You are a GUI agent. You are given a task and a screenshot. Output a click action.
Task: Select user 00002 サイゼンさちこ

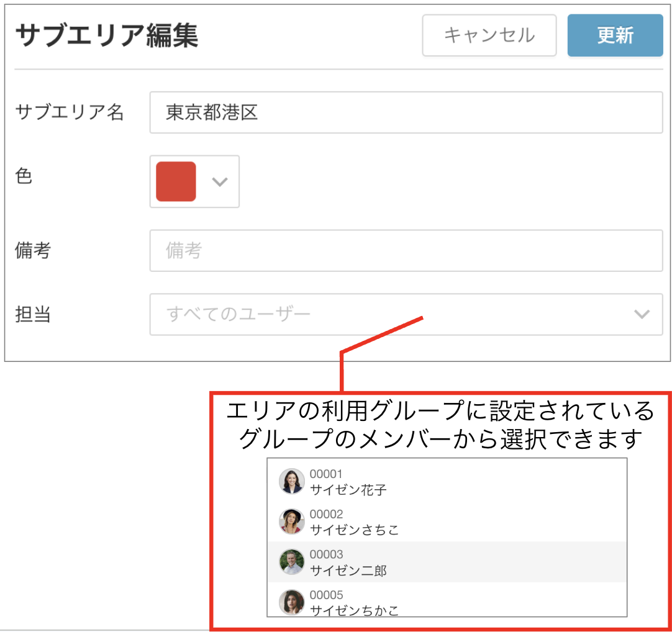click(447, 521)
